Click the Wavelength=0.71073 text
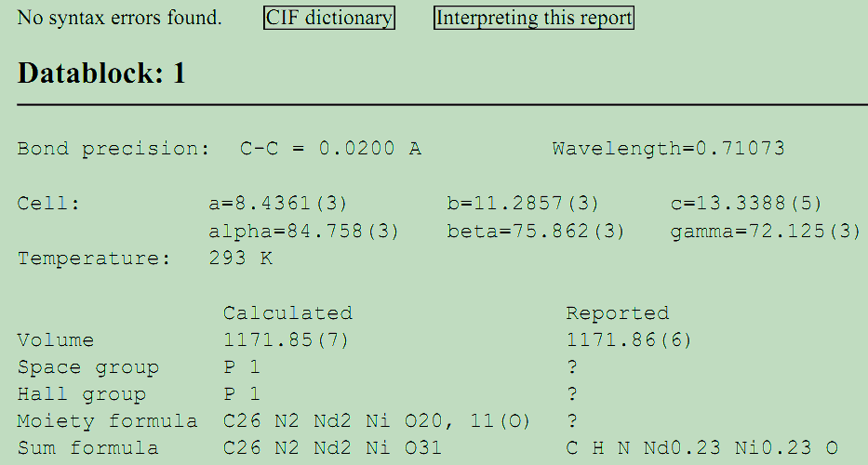 coord(668,149)
